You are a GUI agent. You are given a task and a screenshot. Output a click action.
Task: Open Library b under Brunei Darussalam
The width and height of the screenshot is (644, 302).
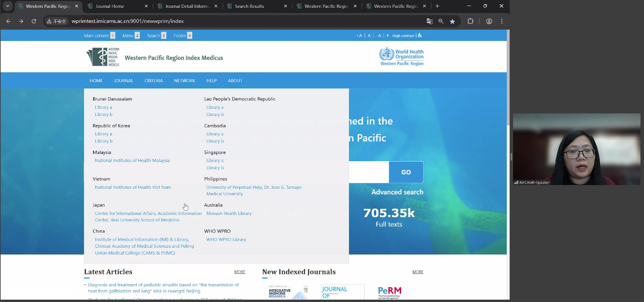[104, 115]
